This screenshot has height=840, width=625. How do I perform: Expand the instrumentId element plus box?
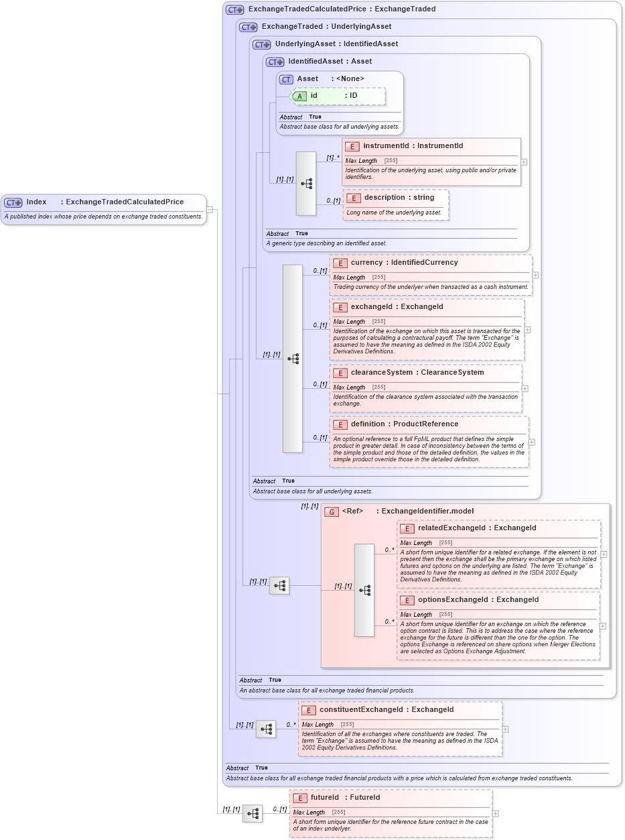(x=524, y=162)
